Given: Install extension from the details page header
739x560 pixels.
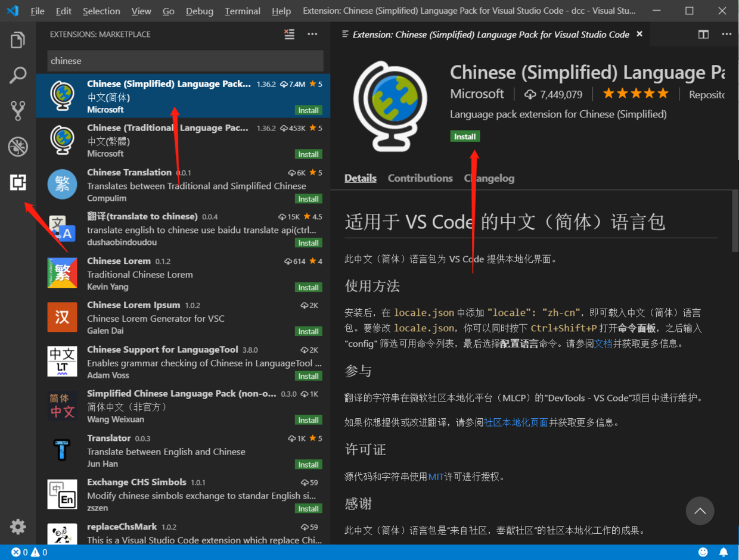Looking at the screenshot, I should pos(465,136).
